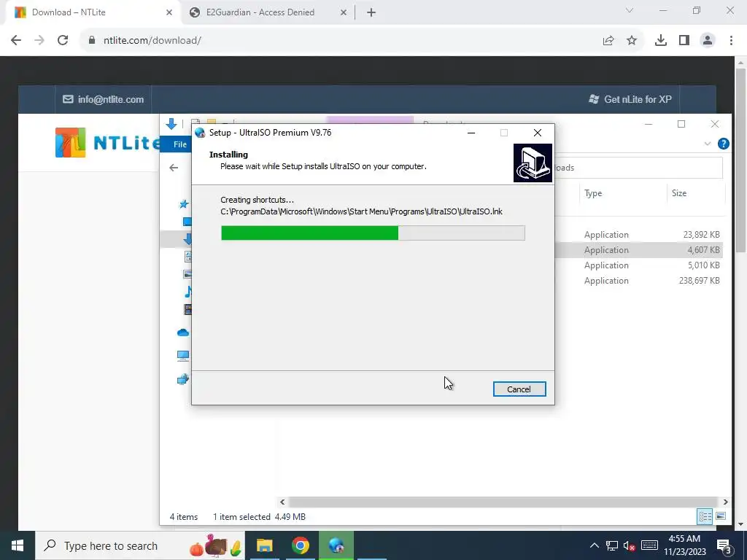The image size is (747, 560).
Task: Click the installation progress bar
Action: click(x=373, y=233)
